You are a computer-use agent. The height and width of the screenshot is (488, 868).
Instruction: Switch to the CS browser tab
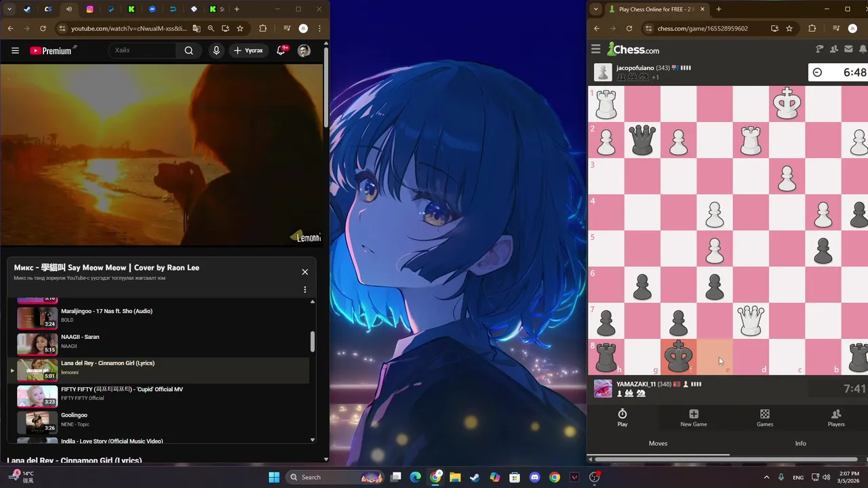coord(48,9)
